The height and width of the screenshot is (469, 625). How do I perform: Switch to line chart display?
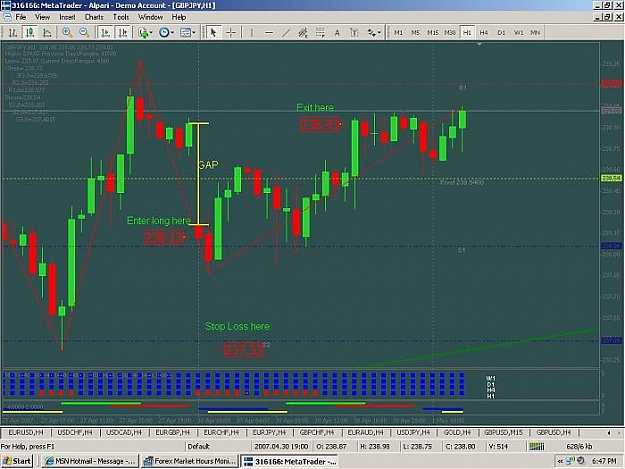pyautogui.click(x=47, y=33)
